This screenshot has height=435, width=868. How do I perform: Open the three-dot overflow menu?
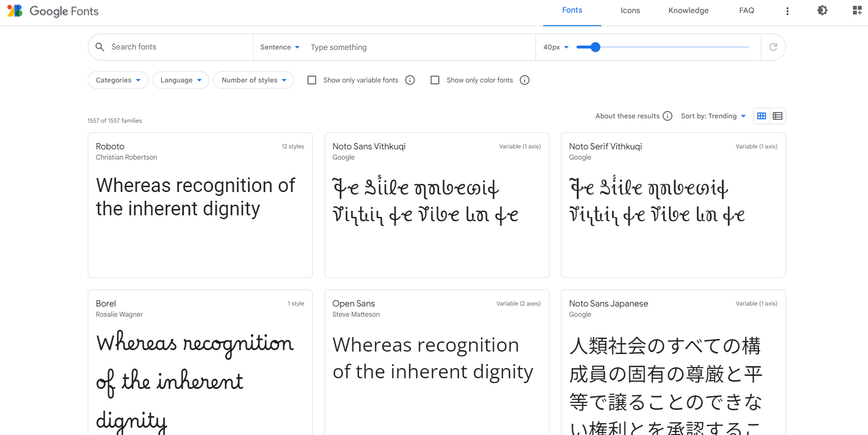click(x=788, y=10)
